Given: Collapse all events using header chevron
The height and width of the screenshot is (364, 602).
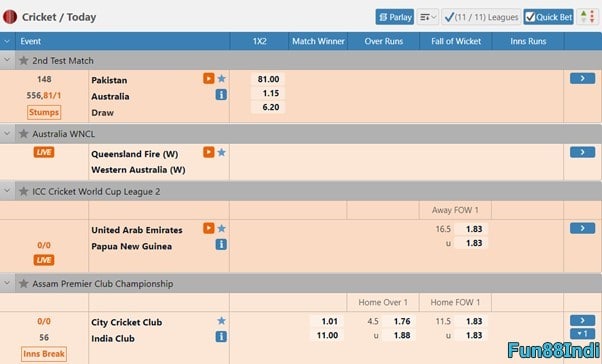Looking at the screenshot, I should [x=7, y=41].
